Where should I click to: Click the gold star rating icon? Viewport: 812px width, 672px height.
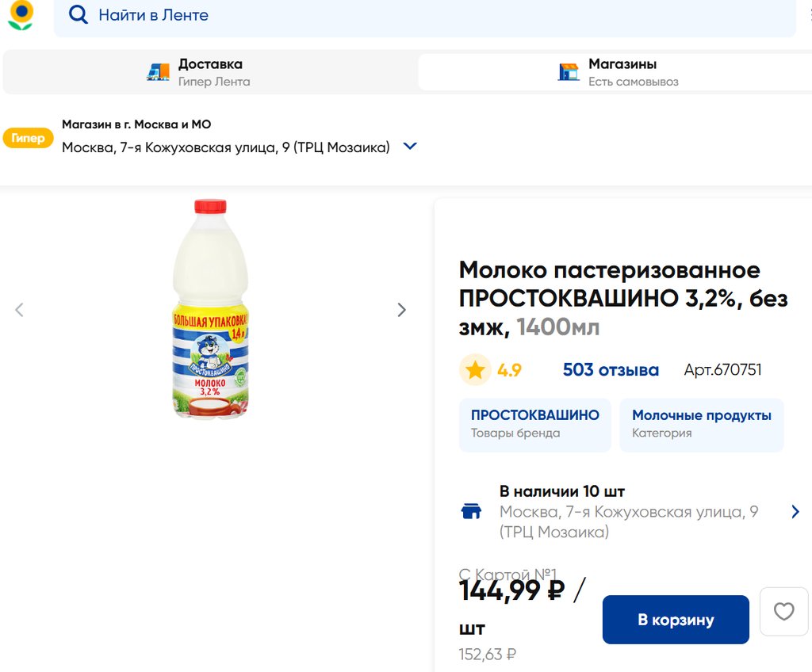(475, 370)
